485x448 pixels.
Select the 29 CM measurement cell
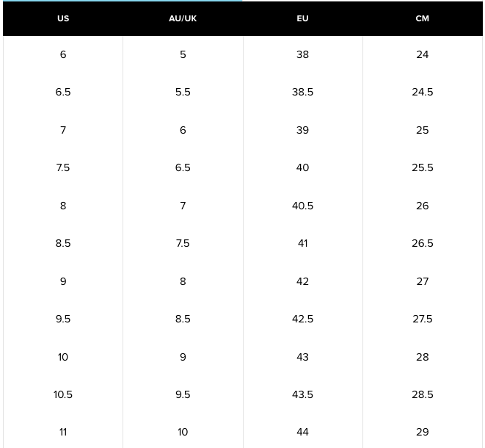pyautogui.click(x=422, y=432)
